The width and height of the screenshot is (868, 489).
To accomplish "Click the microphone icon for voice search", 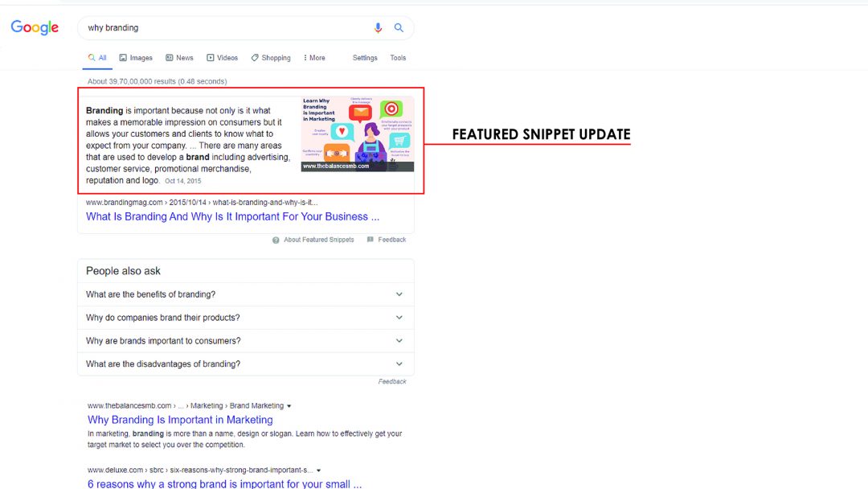I will [378, 27].
